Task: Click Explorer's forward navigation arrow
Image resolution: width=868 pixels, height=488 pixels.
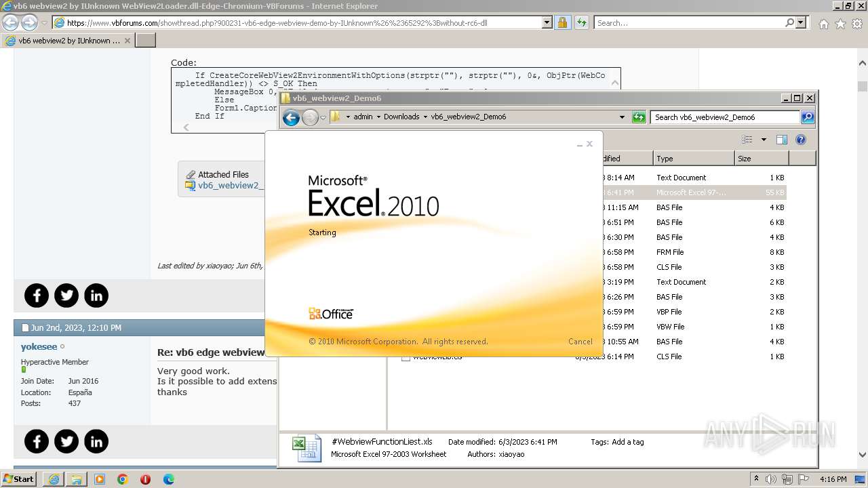Action: (310, 117)
